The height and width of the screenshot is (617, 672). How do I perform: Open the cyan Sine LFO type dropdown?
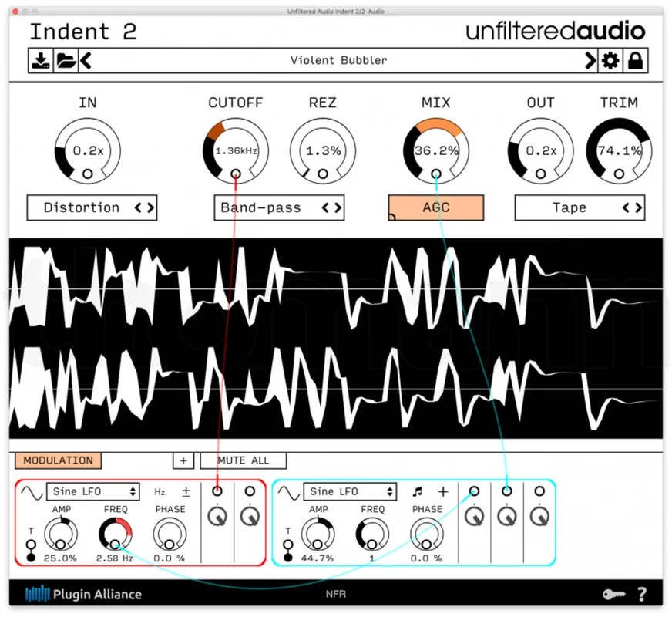click(350, 491)
